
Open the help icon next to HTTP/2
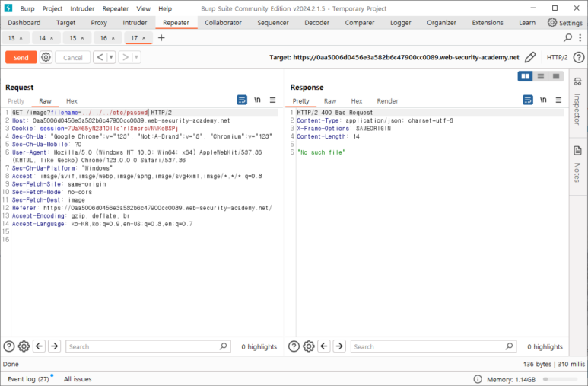[579, 57]
